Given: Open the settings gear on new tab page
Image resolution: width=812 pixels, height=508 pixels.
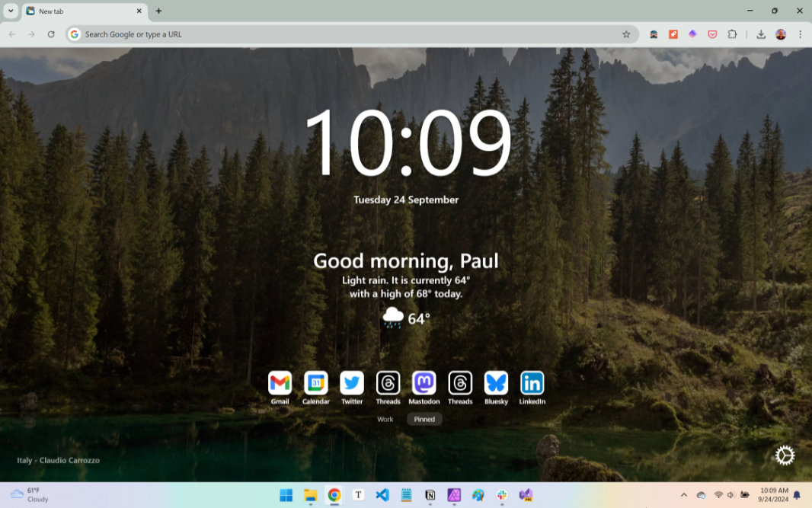Looking at the screenshot, I should point(785,455).
